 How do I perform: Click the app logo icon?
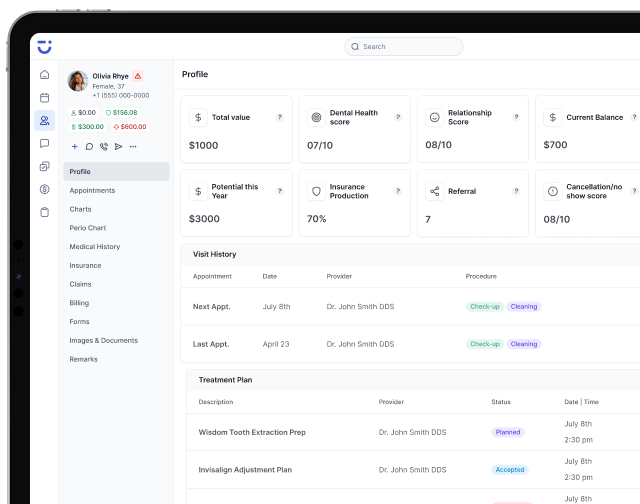click(x=44, y=47)
